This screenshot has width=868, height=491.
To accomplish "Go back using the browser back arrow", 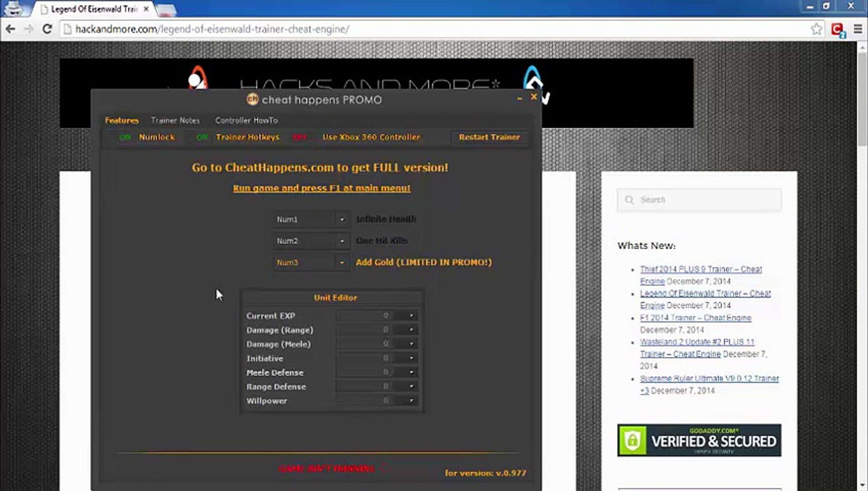I will [x=10, y=29].
